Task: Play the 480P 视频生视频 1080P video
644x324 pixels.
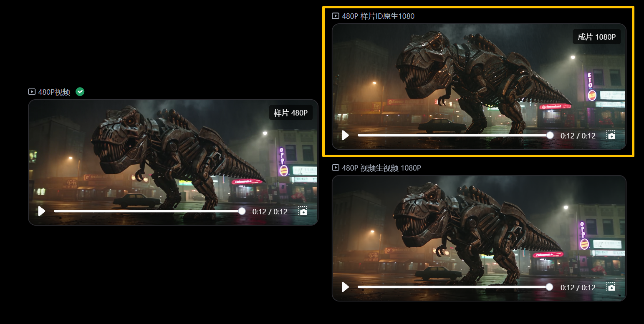Action: pos(345,287)
